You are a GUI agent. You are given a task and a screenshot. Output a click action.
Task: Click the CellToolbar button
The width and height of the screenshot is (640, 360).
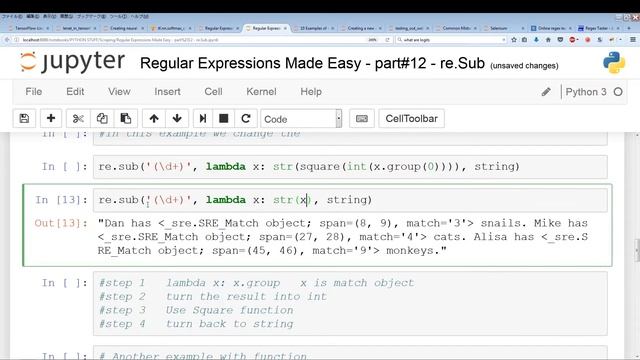tap(411, 119)
